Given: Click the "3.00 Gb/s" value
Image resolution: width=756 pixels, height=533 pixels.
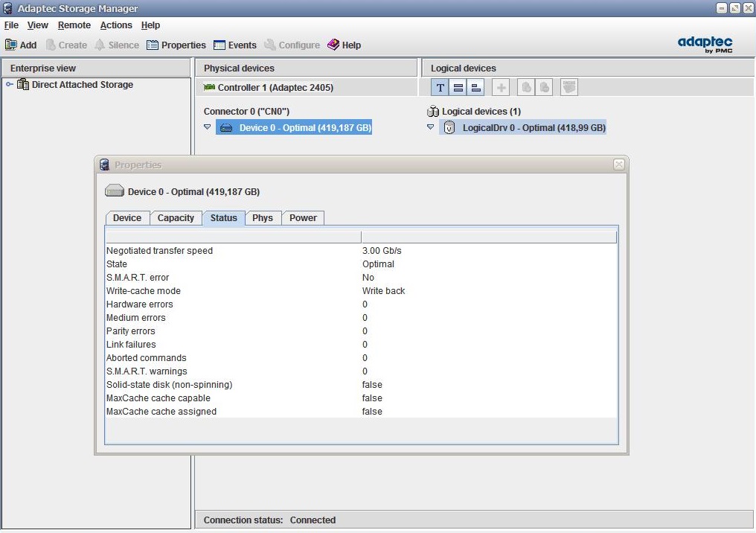Looking at the screenshot, I should 382,251.
